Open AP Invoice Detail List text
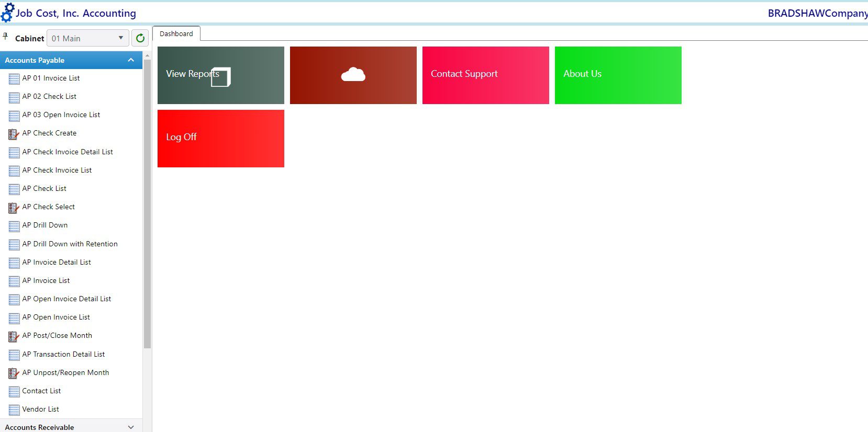 click(x=57, y=262)
